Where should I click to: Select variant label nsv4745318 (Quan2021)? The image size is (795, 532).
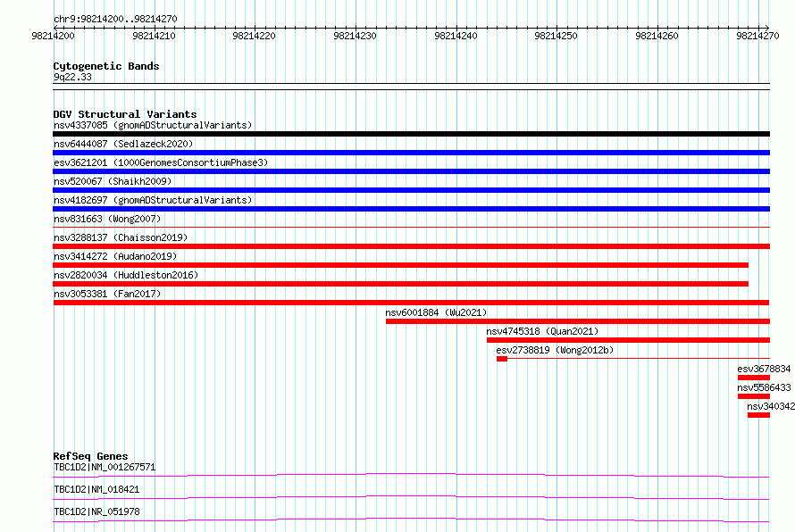(x=542, y=331)
